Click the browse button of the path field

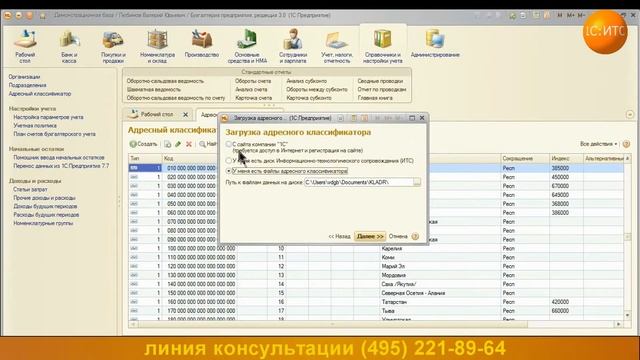[417, 182]
